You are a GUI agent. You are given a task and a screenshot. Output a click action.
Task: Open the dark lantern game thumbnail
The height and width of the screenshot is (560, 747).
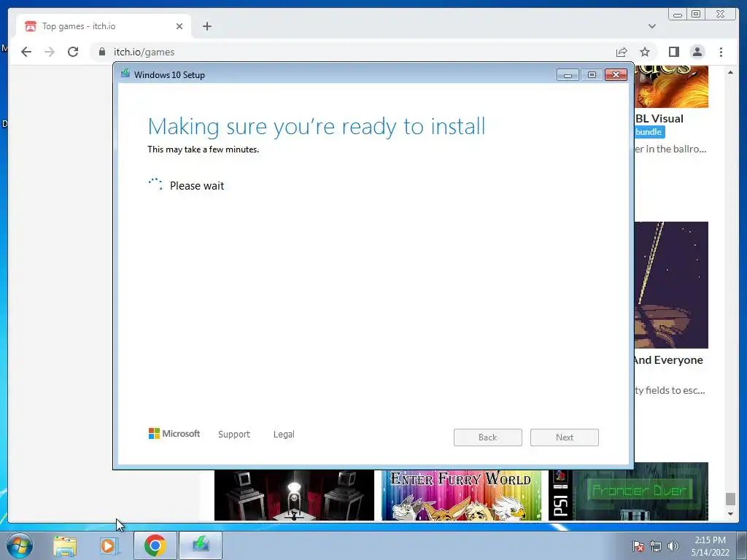tap(294, 495)
